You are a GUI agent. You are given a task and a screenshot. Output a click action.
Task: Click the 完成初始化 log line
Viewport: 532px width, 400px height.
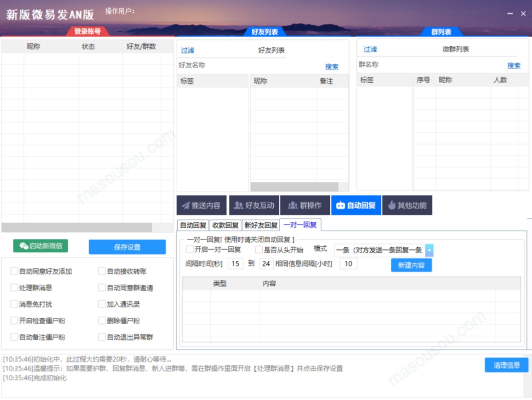[x=35, y=378]
